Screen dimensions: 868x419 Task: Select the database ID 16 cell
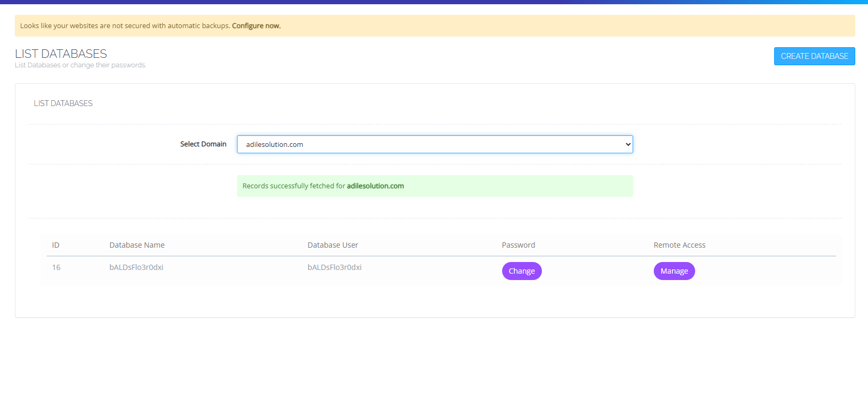point(56,267)
